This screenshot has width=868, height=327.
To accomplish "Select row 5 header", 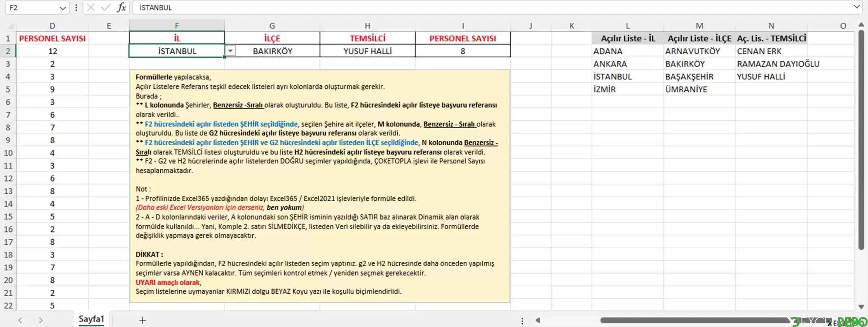I will pyautogui.click(x=8, y=89).
